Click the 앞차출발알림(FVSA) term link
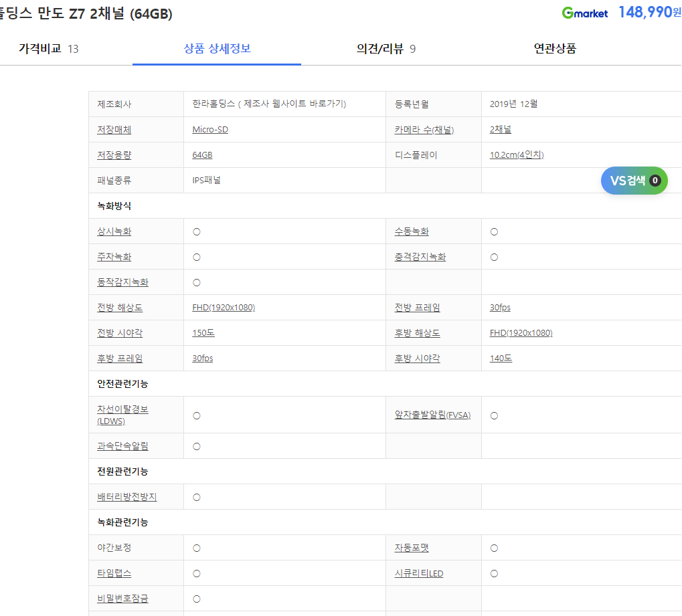The image size is (682, 616). click(x=432, y=415)
